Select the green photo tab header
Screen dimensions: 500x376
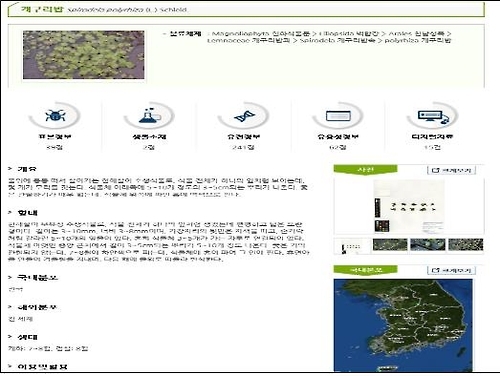[x=365, y=169]
